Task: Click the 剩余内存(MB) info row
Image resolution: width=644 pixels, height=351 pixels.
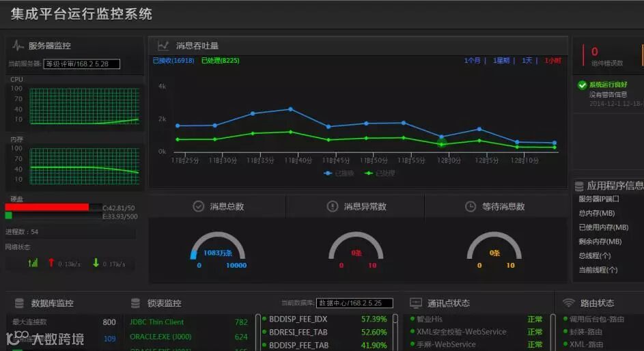Action: click(600, 241)
